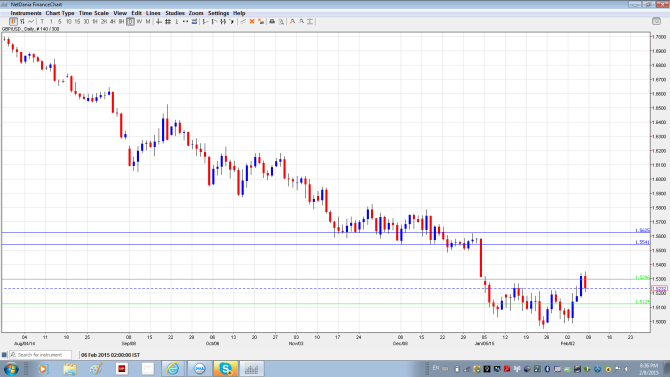
Task: Click the EN language indicator
Action: click(436, 368)
